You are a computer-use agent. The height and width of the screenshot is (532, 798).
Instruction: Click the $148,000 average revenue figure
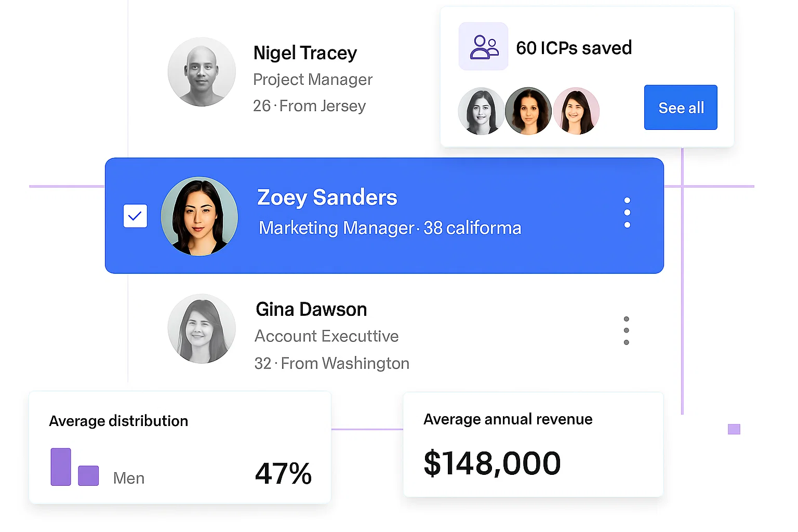[493, 463]
